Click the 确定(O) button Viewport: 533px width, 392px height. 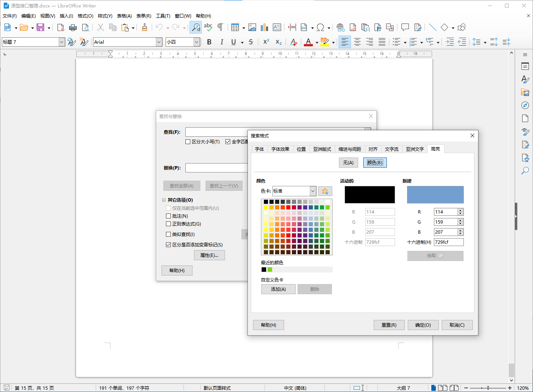pyautogui.click(x=423, y=325)
